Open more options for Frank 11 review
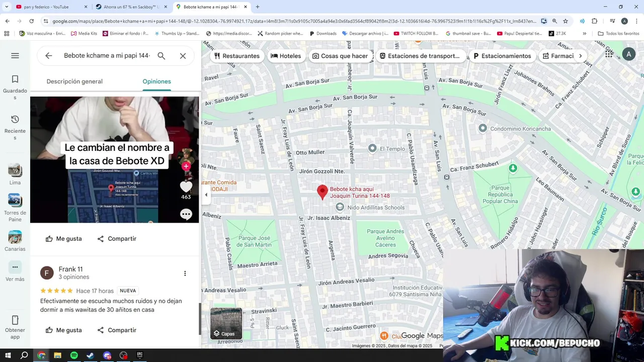Screen dimensions: 644x362 coord(185,274)
